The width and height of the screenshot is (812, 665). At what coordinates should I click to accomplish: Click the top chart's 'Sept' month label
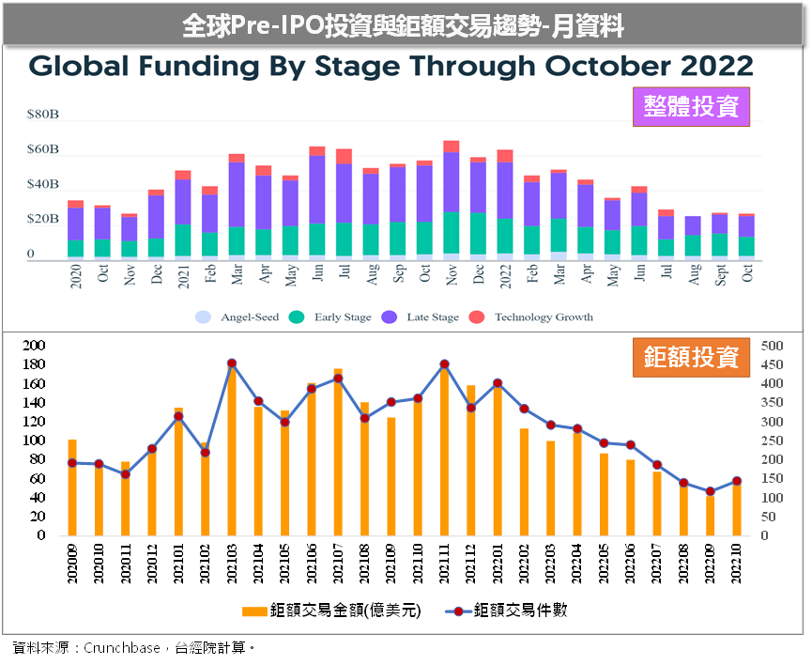[x=721, y=274]
